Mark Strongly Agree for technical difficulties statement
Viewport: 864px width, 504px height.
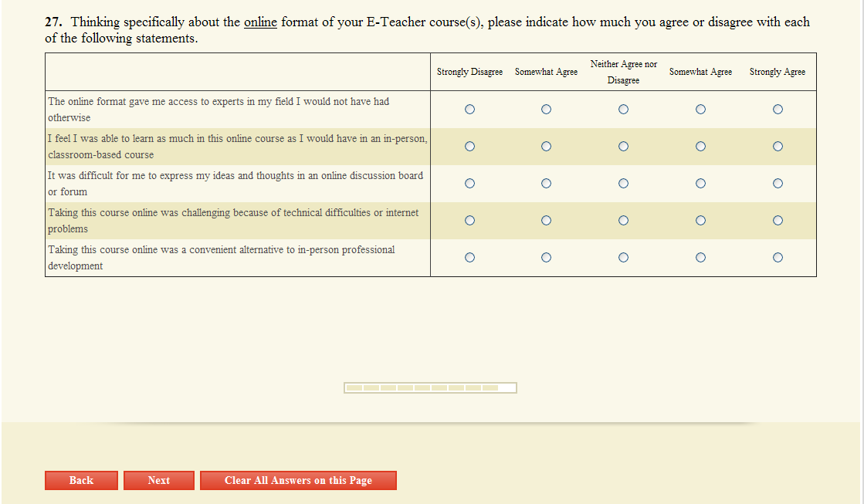click(778, 221)
